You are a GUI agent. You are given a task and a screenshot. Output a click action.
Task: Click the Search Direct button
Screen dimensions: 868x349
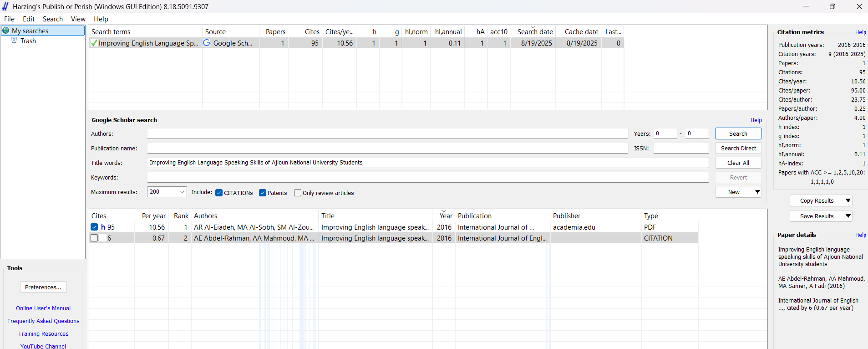[x=738, y=148]
